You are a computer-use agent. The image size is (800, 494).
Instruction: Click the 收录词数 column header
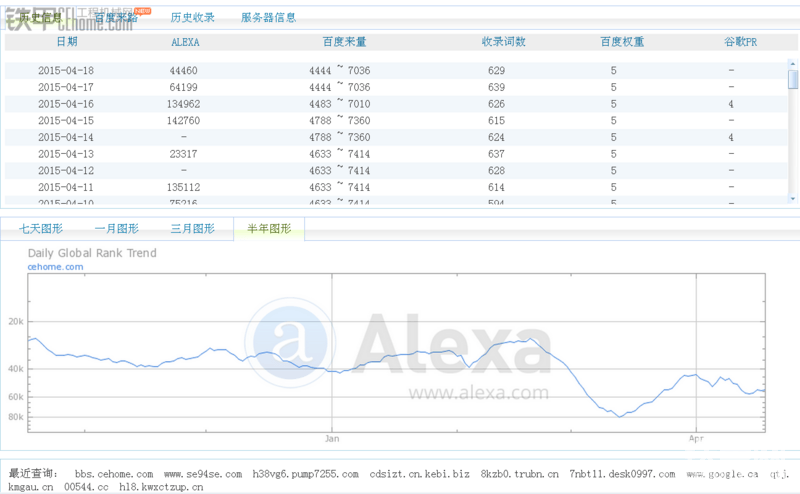pos(504,42)
